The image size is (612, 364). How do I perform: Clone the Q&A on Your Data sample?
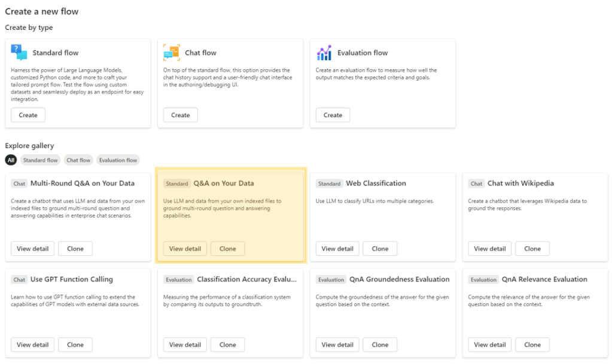pyautogui.click(x=227, y=248)
